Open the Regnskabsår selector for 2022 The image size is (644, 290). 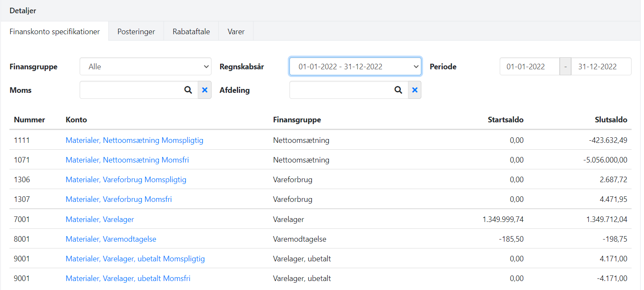351,66
